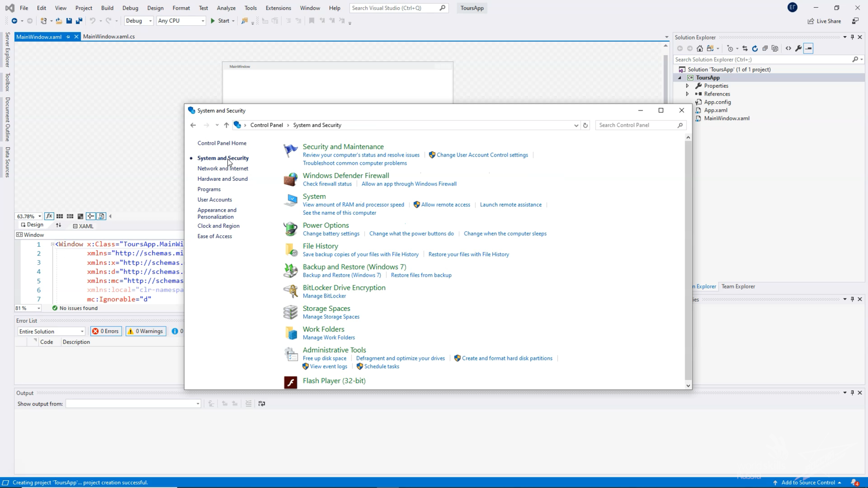
Task: Click the Flash Player icon in Control Panel
Action: pos(290,382)
